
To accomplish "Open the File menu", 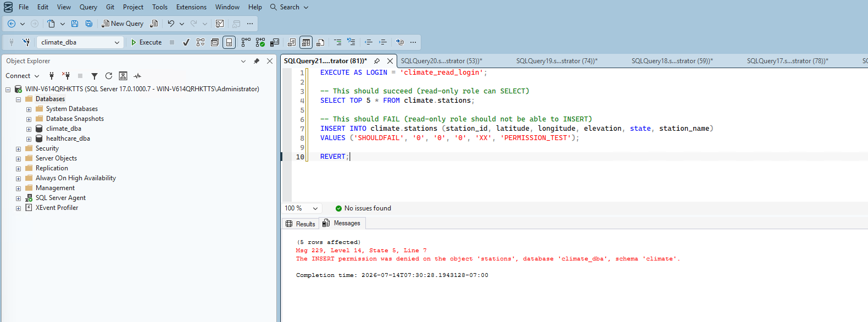I will click(24, 7).
